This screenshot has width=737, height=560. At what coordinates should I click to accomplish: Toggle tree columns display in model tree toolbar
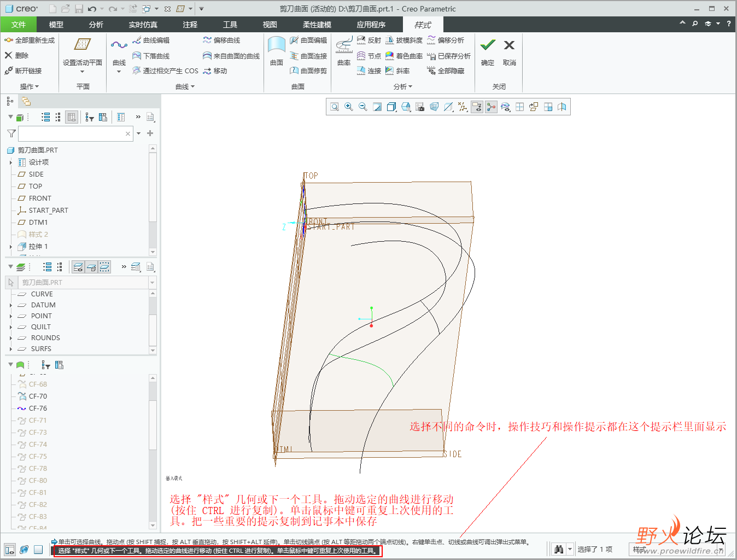[72, 117]
